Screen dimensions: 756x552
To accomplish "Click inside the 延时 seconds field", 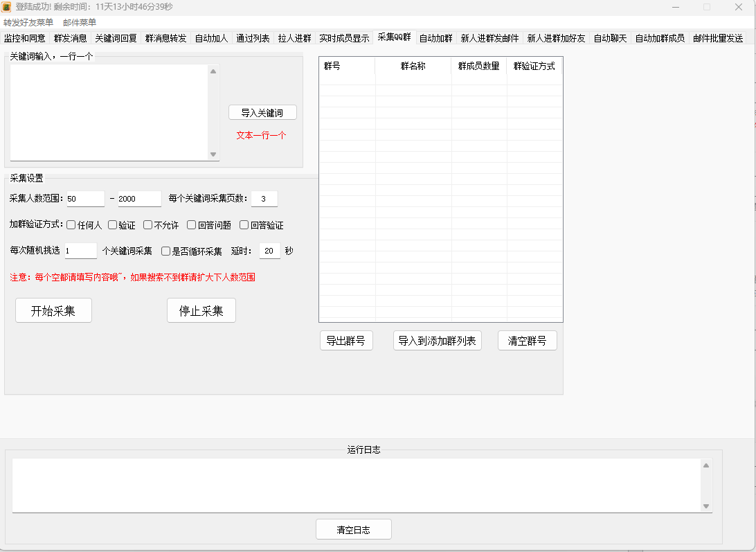I will coord(269,251).
